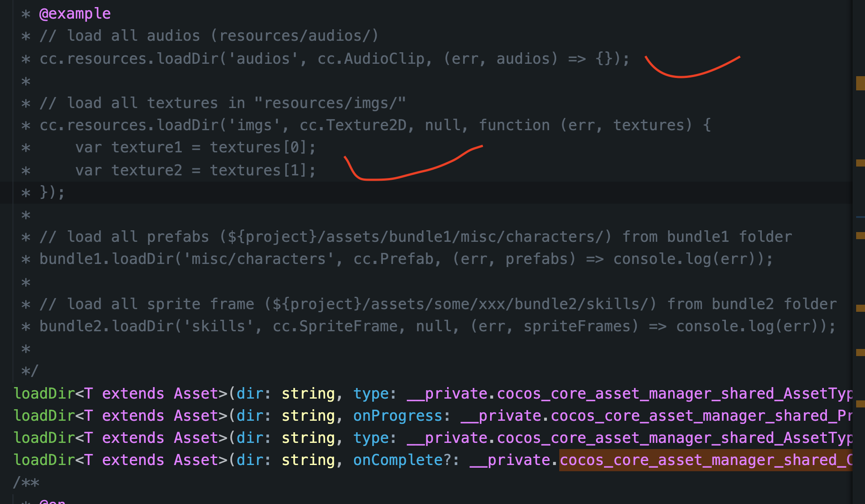Click the texture1 variable declaration
Viewport: 865px width, 504px height.
tap(146, 147)
